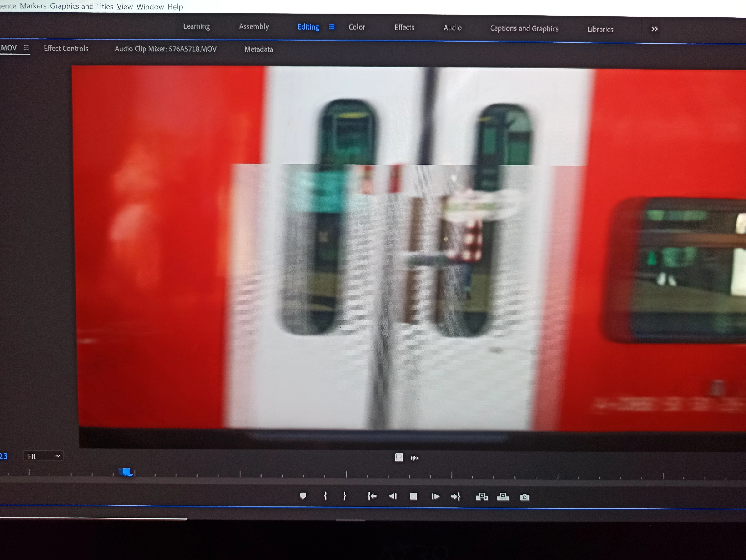
Task: Click the Go to In icon
Action: (x=372, y=496)
